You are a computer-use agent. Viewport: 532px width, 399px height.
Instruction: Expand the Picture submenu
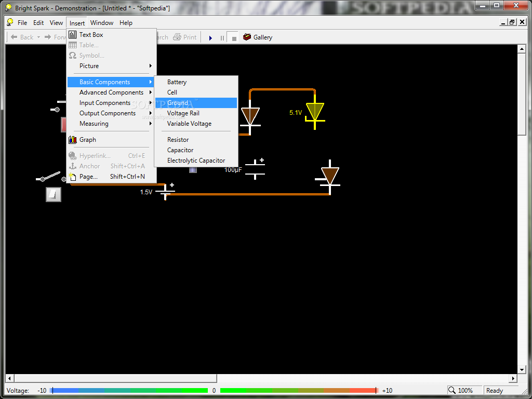point(111,66)
